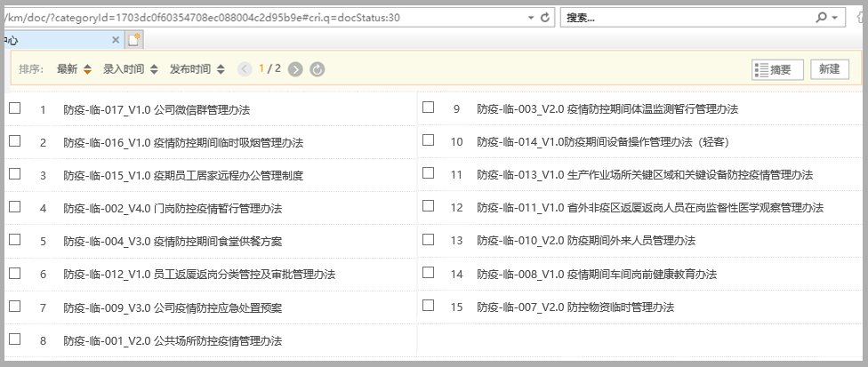The width and height of the screenshot is (868, 367).
Task: Sort documents by 发布时间
Action: click(190, 69)
